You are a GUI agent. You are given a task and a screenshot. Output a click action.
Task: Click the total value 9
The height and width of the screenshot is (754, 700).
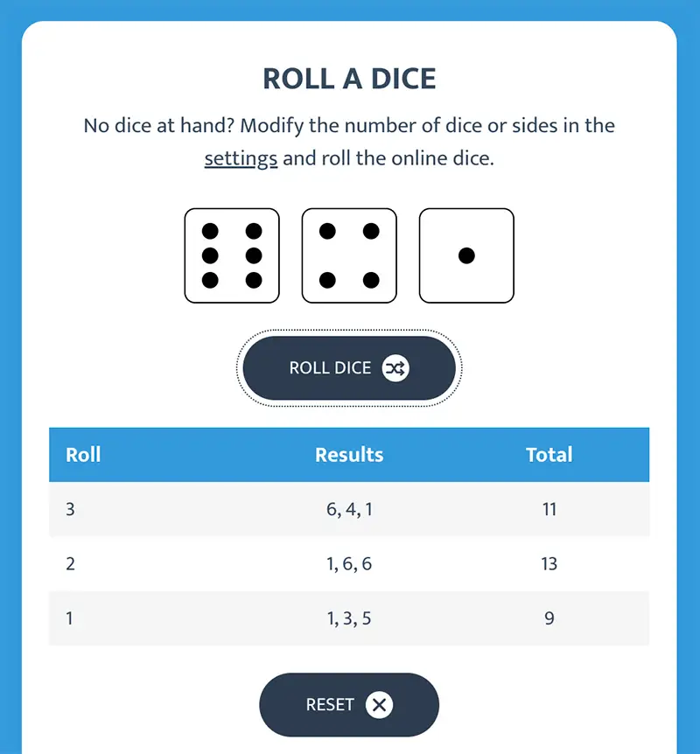point(549,618)
